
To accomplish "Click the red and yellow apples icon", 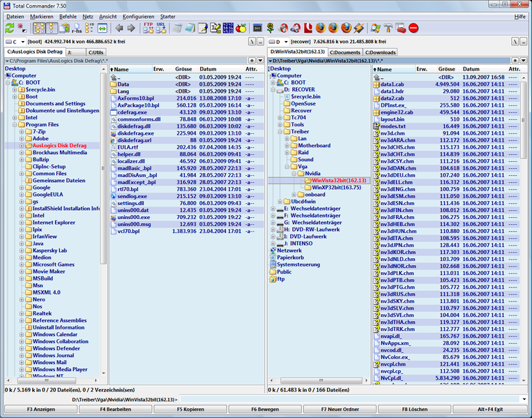I will point(241,28).
